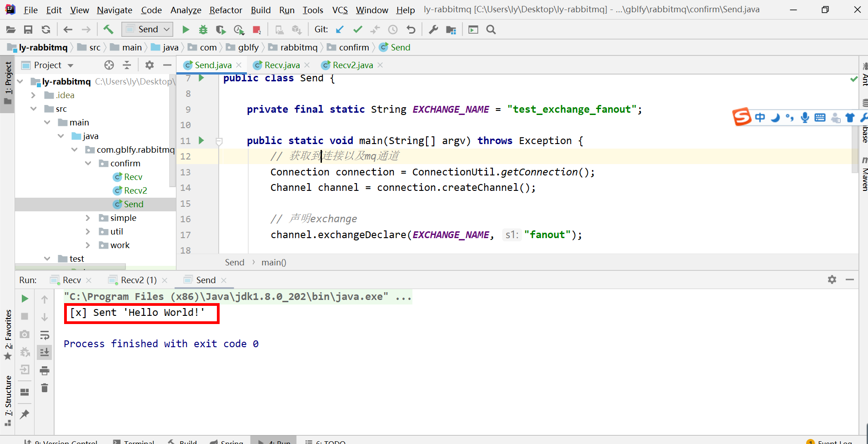Stop the running process in toolbar
Screen dimensions: 868x444
256,30
